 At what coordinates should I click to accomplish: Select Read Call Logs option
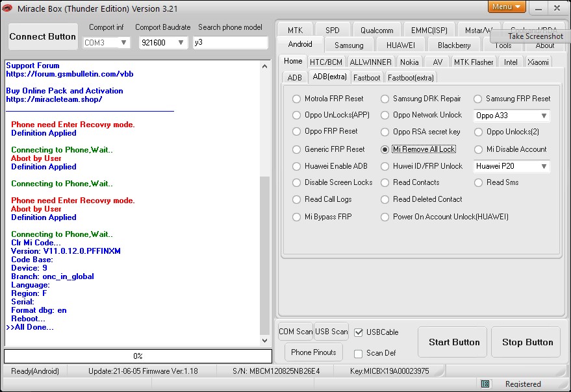click(x=296, y=199)
